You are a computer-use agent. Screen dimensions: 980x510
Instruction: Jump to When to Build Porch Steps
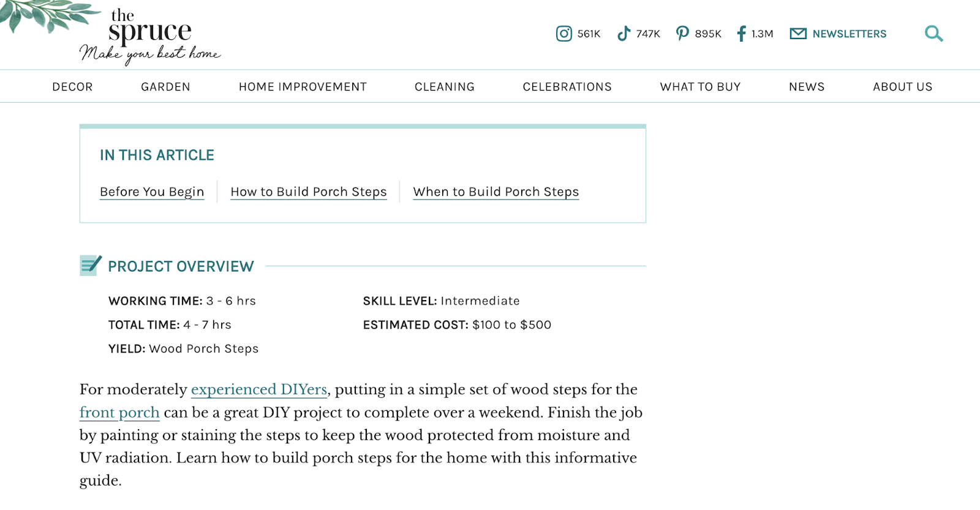tap(496, 192)
